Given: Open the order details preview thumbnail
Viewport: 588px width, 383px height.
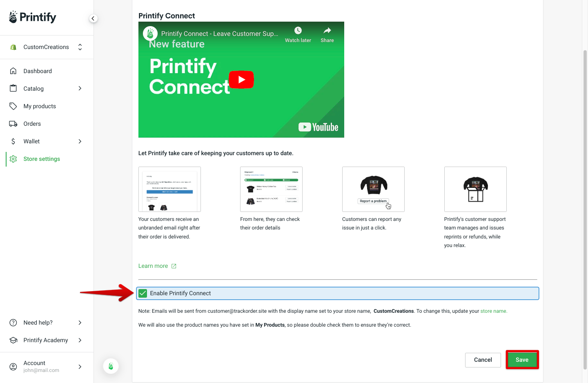Looking at the screenshot, I should point(271,189).
